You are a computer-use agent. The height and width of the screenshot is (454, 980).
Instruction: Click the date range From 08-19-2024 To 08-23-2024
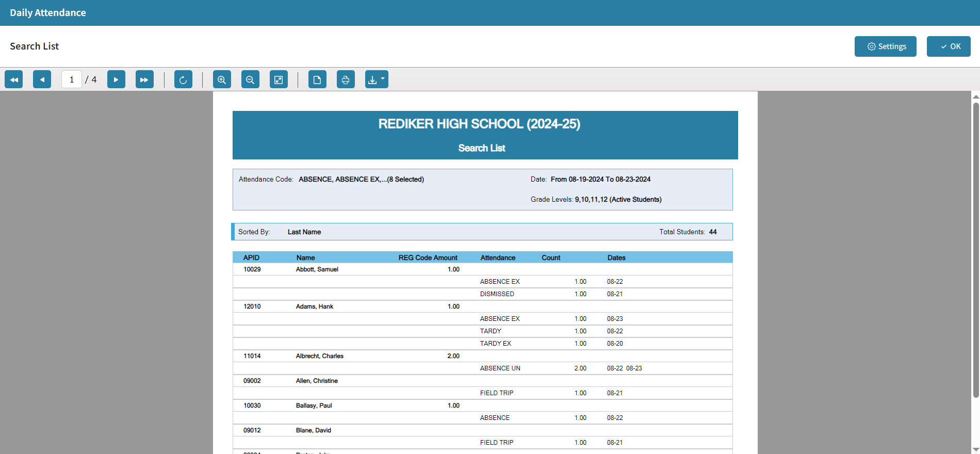tap(601, 180)
